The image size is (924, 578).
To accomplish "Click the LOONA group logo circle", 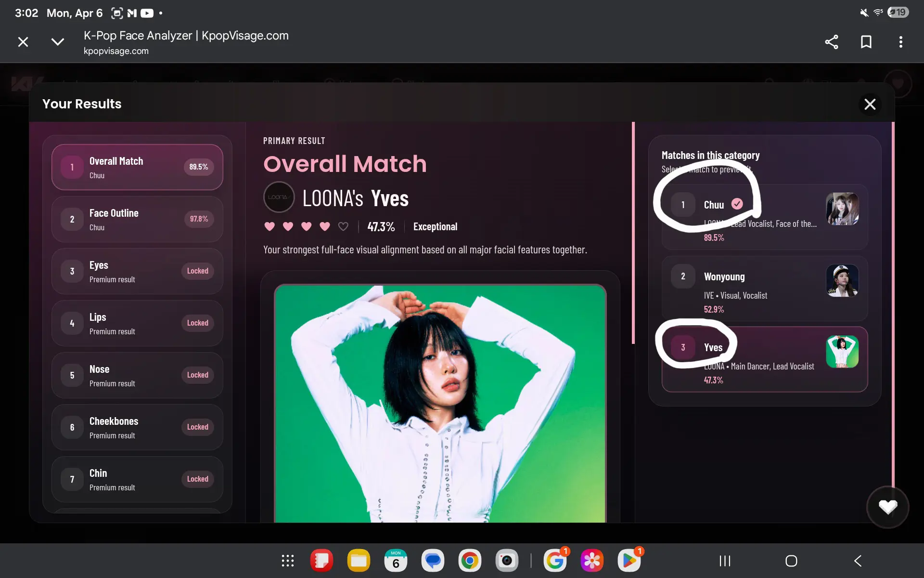I will (x=279, y=197).
